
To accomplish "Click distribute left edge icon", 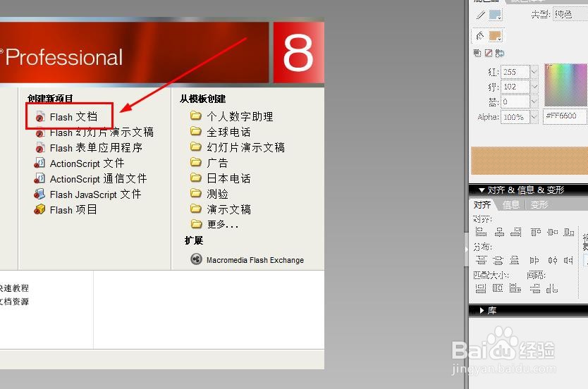I will 534,260.
